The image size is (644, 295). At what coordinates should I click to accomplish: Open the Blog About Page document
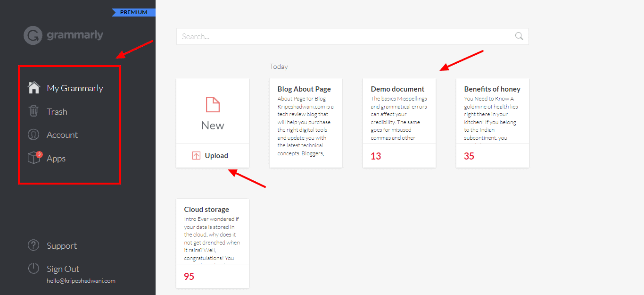[x=305, y=123]
